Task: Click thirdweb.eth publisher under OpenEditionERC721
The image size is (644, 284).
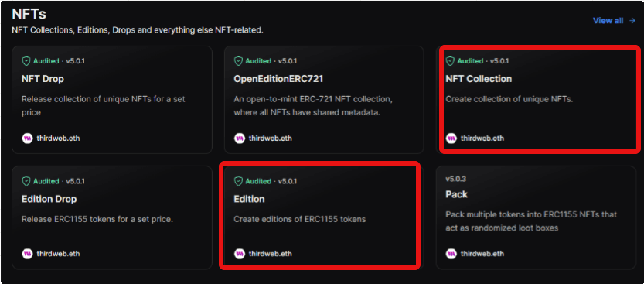Action: [263, 138]
